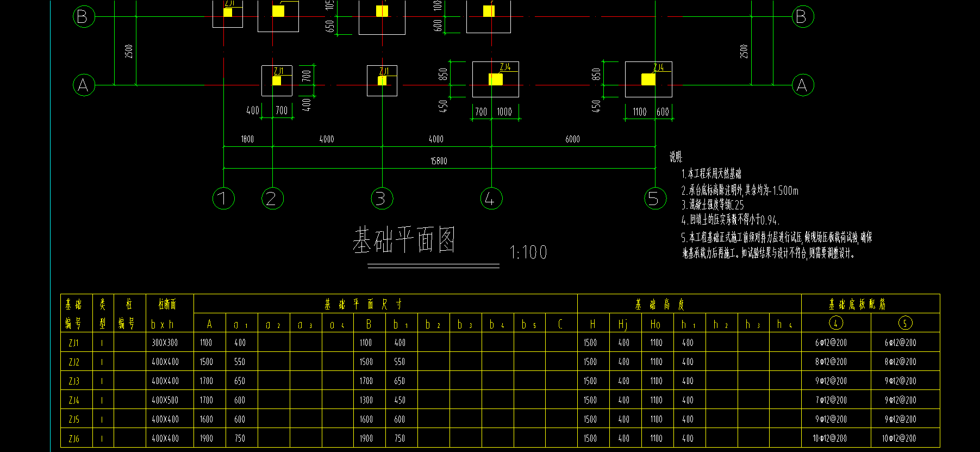980x452 pixels.
Task: Click grid axis bubble 4 below the plan
Action: pyautogui.click(x=491, y=198)
